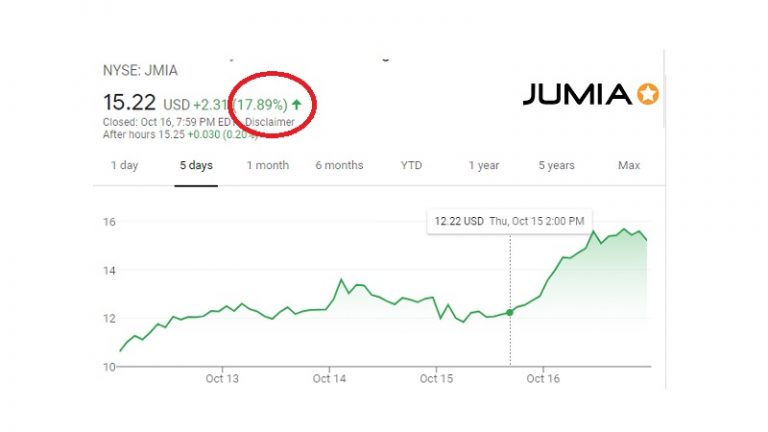Switch chart to 6 months view

(x=339, y=166)
